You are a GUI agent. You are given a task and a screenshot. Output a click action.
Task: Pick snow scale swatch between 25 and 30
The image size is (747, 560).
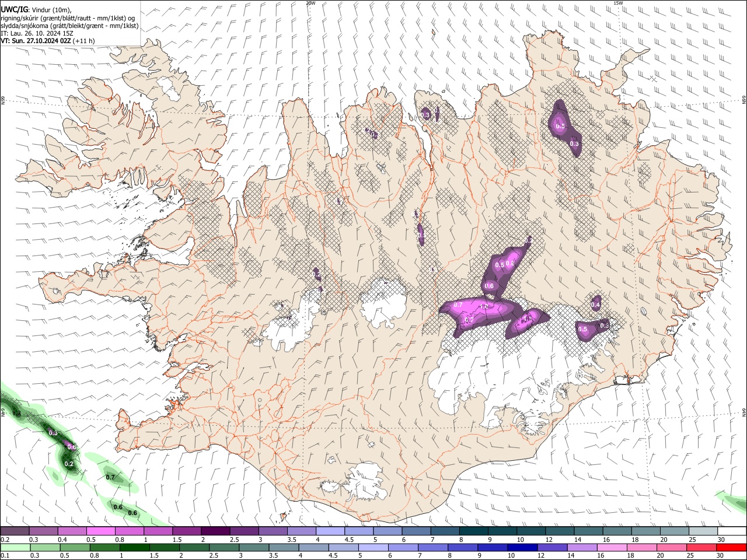pos(704,531)
